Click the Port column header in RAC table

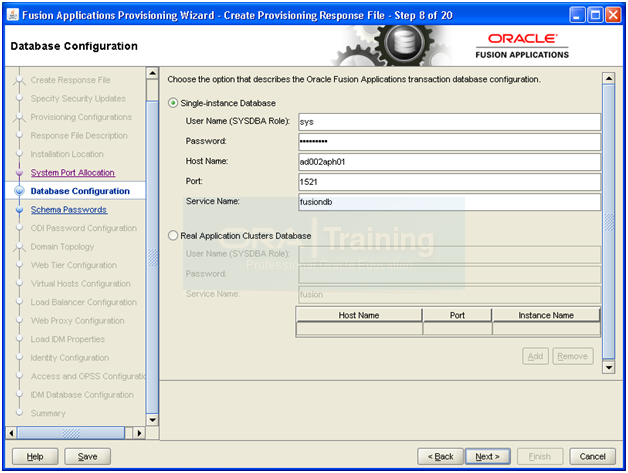click(x=457, y=315)
